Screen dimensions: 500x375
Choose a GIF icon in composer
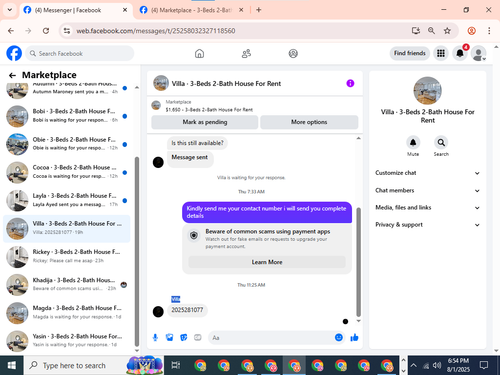198,338
